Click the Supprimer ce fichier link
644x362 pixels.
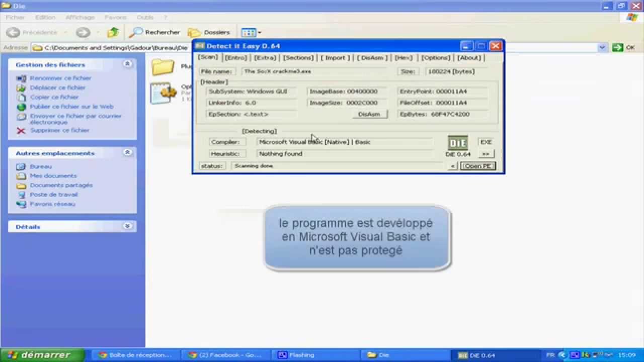click(59, 130)
